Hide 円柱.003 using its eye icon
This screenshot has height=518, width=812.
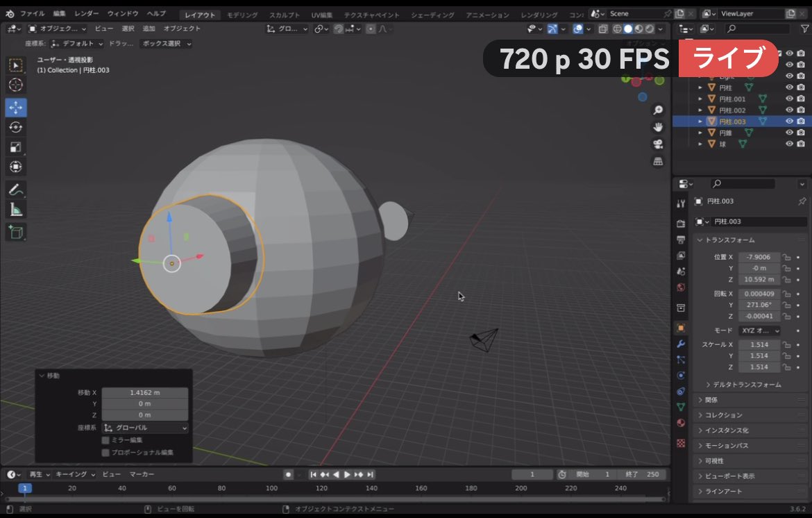(x=789, y=122)
